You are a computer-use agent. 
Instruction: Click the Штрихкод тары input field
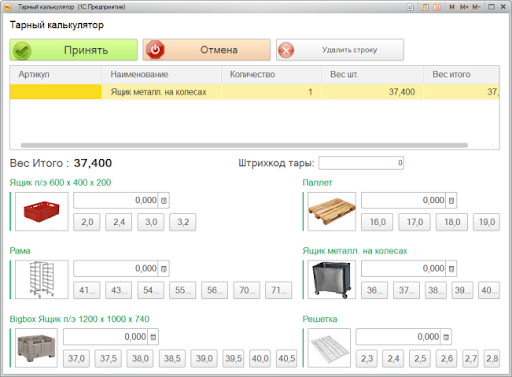(x=361, y=163)
